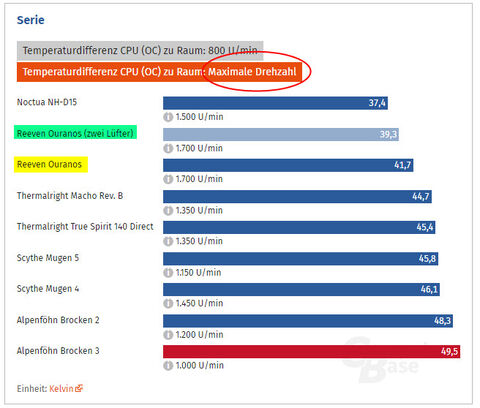Click the 1.000 U/min fan speed text
480x408 pixels.
coord(199,366)
